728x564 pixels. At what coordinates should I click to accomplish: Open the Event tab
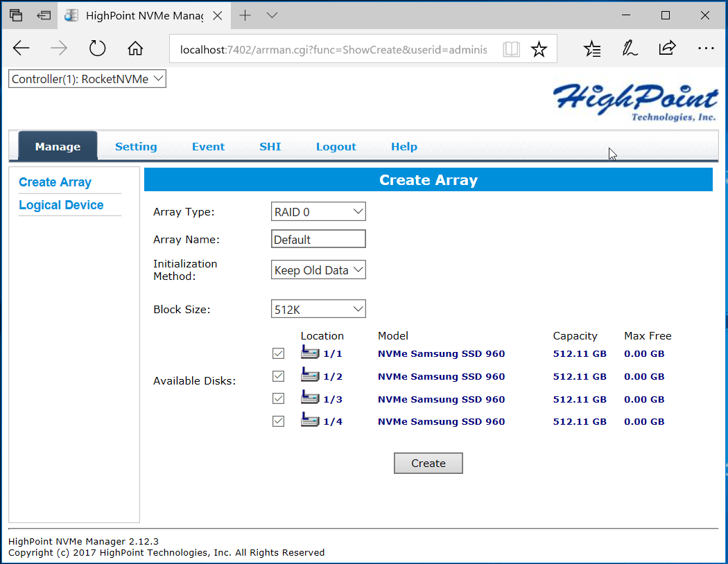pyautogui.click(x=209, y=147)
